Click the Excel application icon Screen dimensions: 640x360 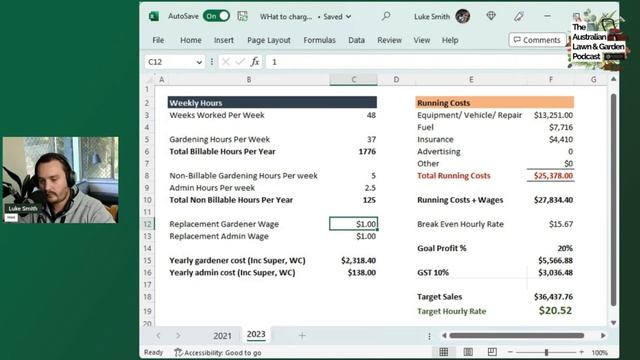tap(154, 16)
